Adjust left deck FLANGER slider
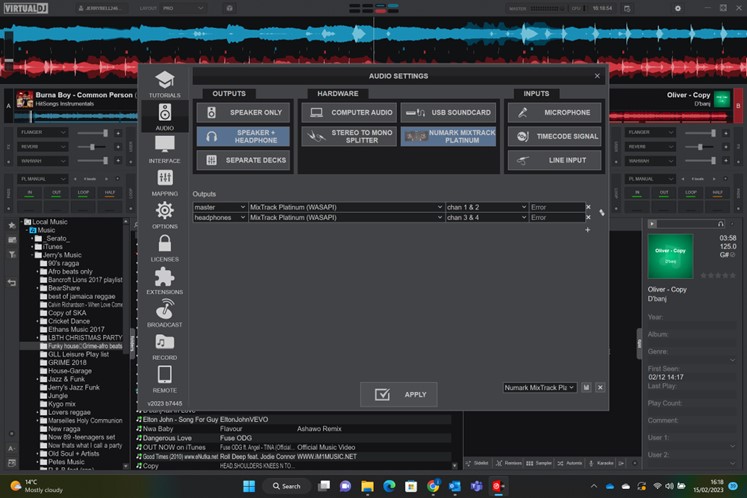This screenshot has width=747, height=498. [x=92, y=133]
